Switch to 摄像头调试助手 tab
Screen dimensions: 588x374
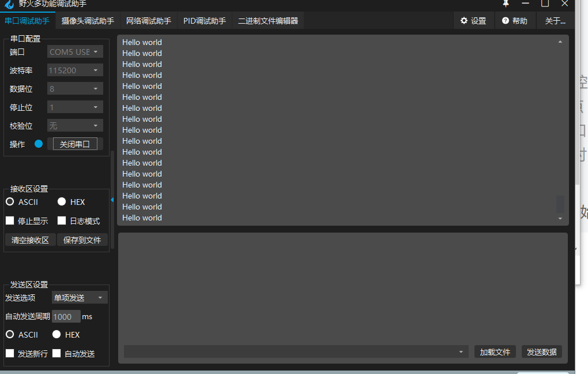point(88,21)
